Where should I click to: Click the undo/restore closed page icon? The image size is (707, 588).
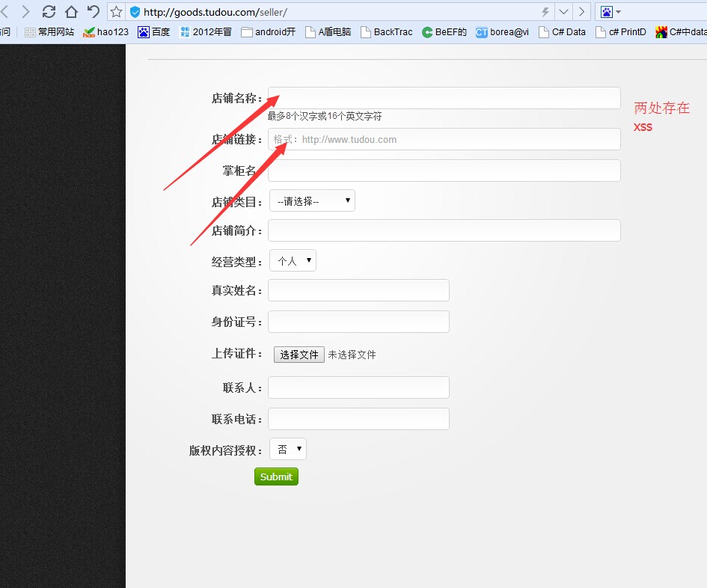tap(94, 11)
